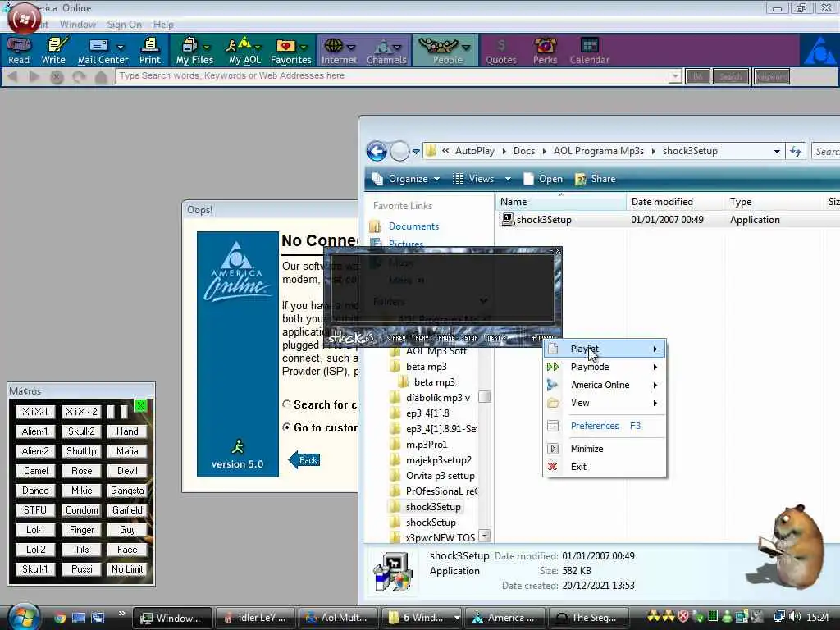This screenshot has width=840, height=630.
Task: Click the AOL home navigation icon
Action: click(101, 77)
